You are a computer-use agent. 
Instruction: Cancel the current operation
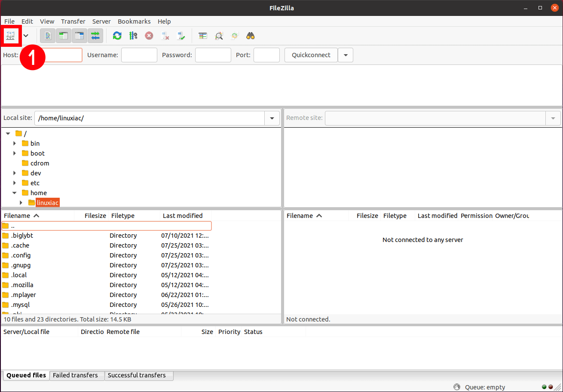click(x=149, y=36)
